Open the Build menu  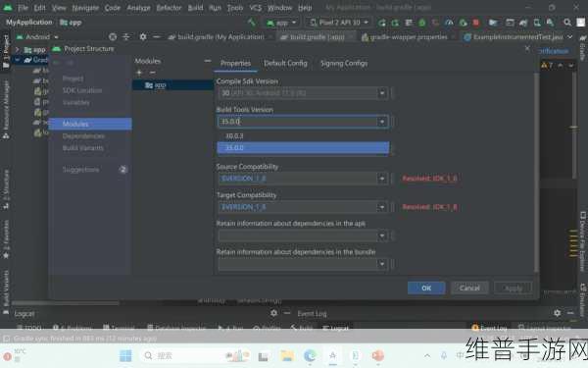[x=195, y=8]
